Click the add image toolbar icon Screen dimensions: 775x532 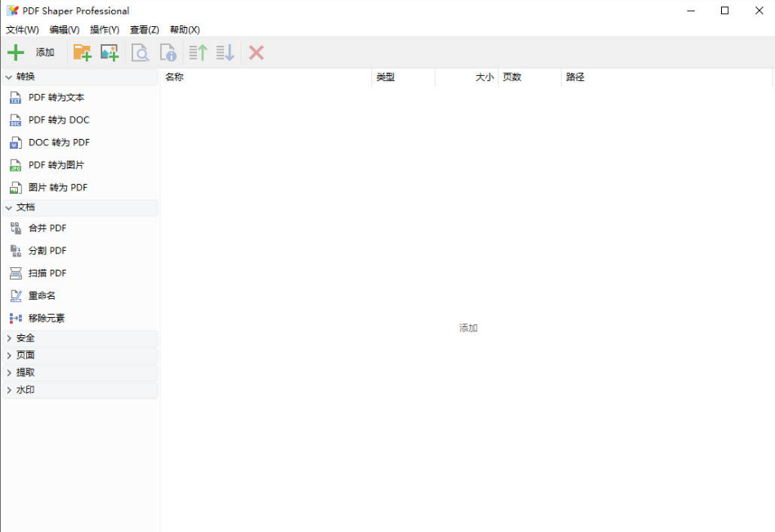pos(110,52)
